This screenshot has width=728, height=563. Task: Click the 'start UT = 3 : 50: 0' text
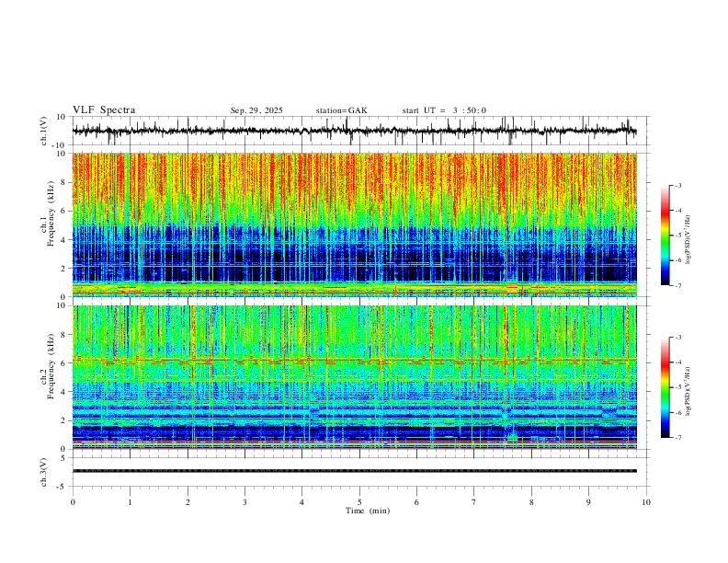coord(444,110)
